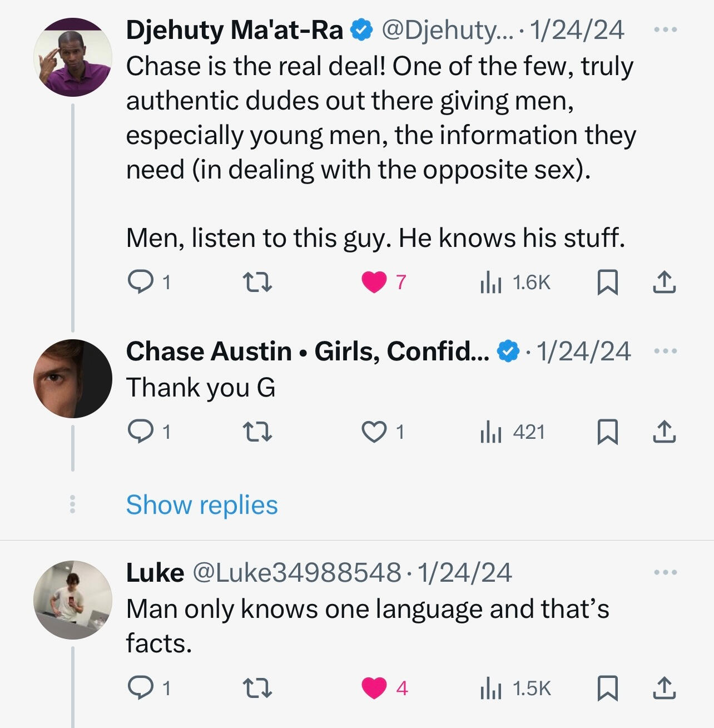
Task: Unlike Djehuty Ma'at-Ra's tweet with 7 likes
Action: 374,282
